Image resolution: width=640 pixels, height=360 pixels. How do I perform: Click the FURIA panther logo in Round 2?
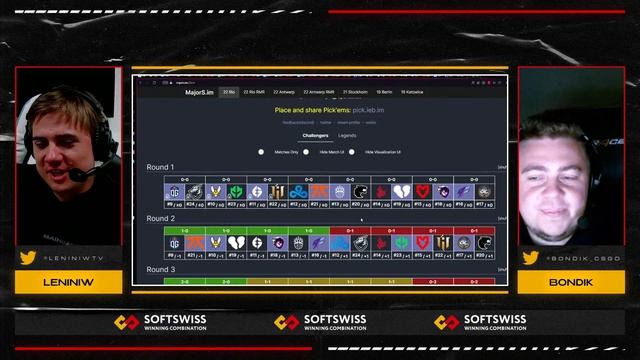click(x=484, y=243)
